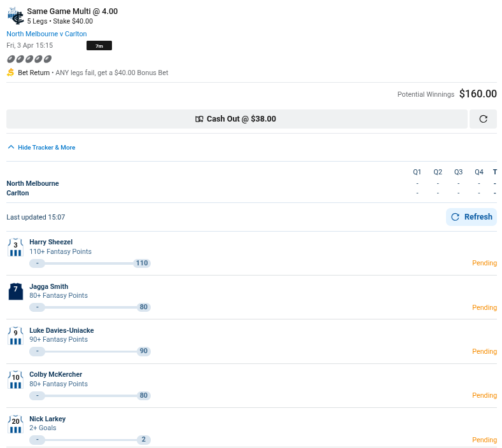
Task: Click the 110+ Fantasy Points market label
Action: (x=60, y=252)
